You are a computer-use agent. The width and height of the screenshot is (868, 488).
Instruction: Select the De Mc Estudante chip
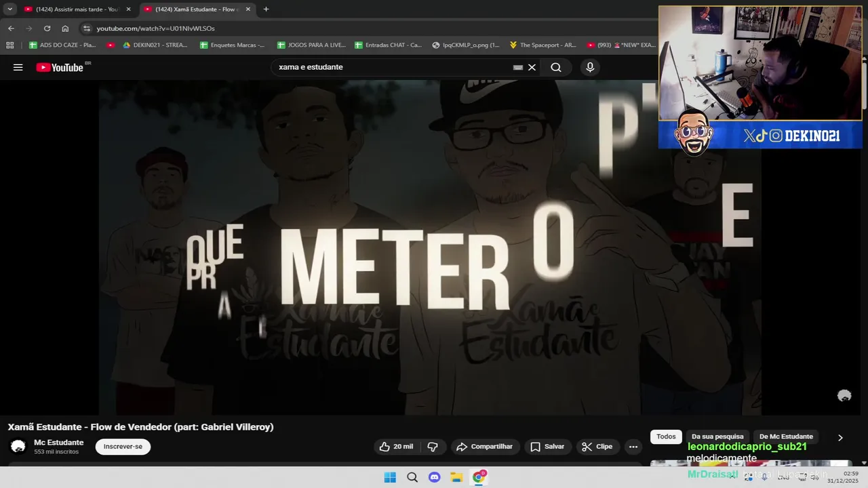(x=786, y=436)
